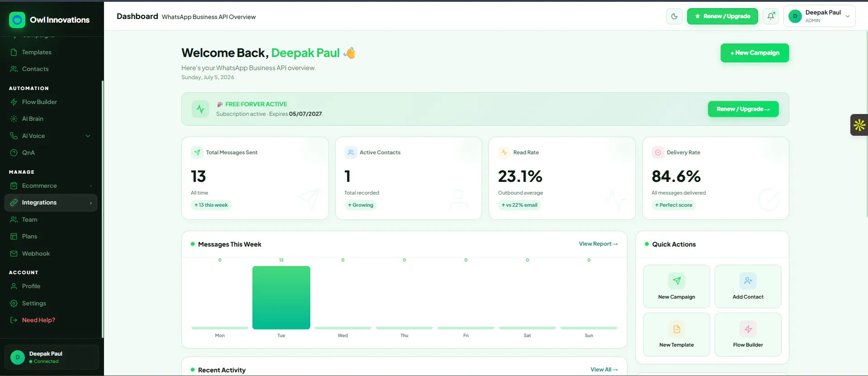The width and height of the screenshot is (868, 376).
Task: Click the sidebar vertical scrollbar
Action: click(x=103, y=209)
